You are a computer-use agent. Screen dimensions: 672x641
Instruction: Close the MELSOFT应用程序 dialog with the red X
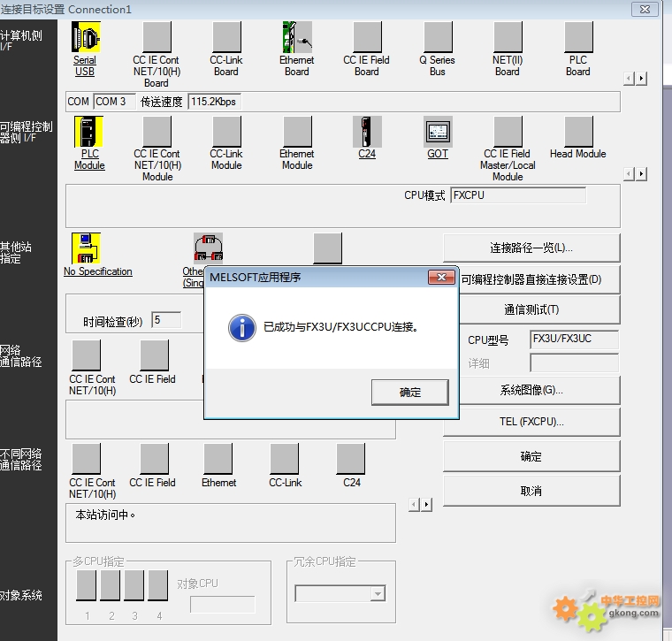click(441, 278)
